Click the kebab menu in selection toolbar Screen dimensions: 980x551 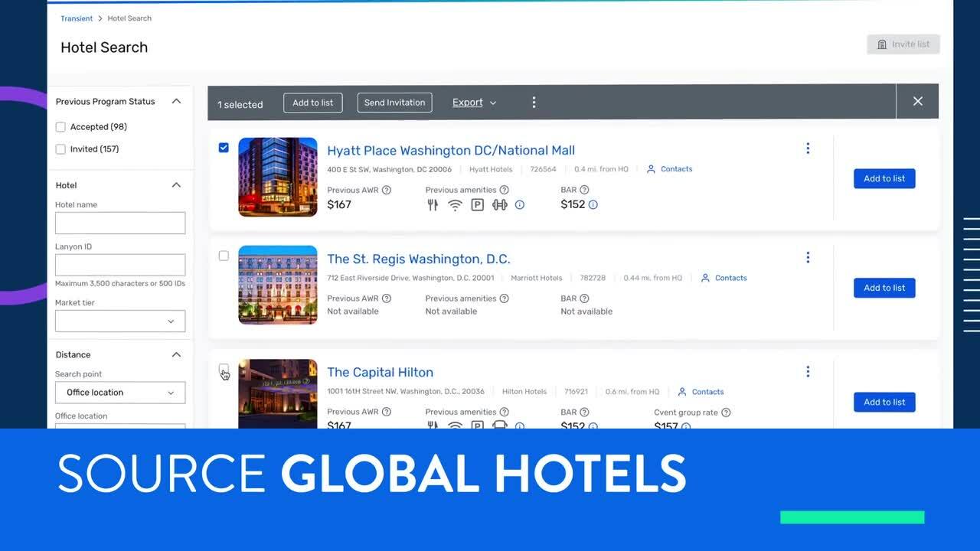point(534,103)
